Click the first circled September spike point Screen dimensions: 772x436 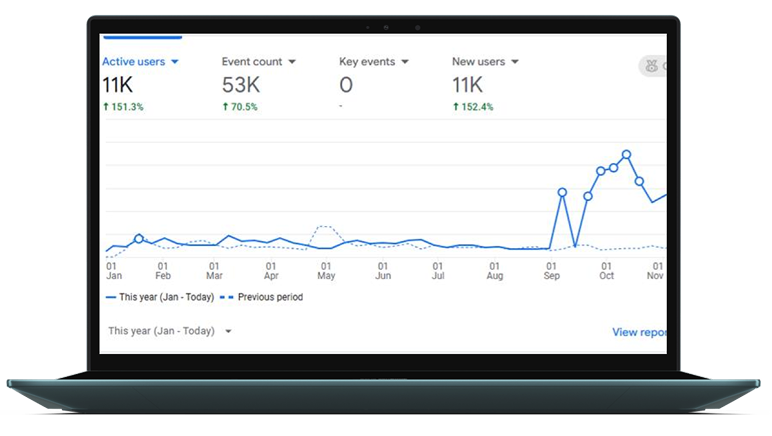pyautogui.click(x=562, y=192)
